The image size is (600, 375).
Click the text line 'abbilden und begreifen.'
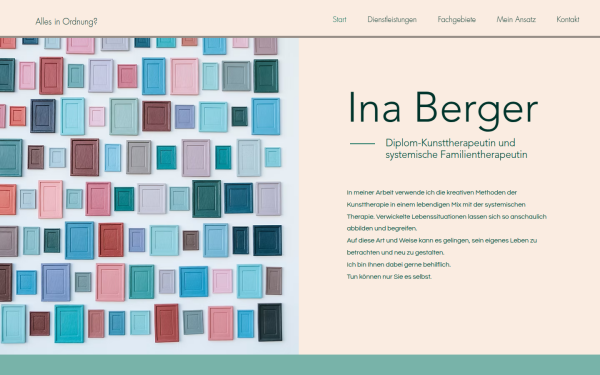point(382,228)
